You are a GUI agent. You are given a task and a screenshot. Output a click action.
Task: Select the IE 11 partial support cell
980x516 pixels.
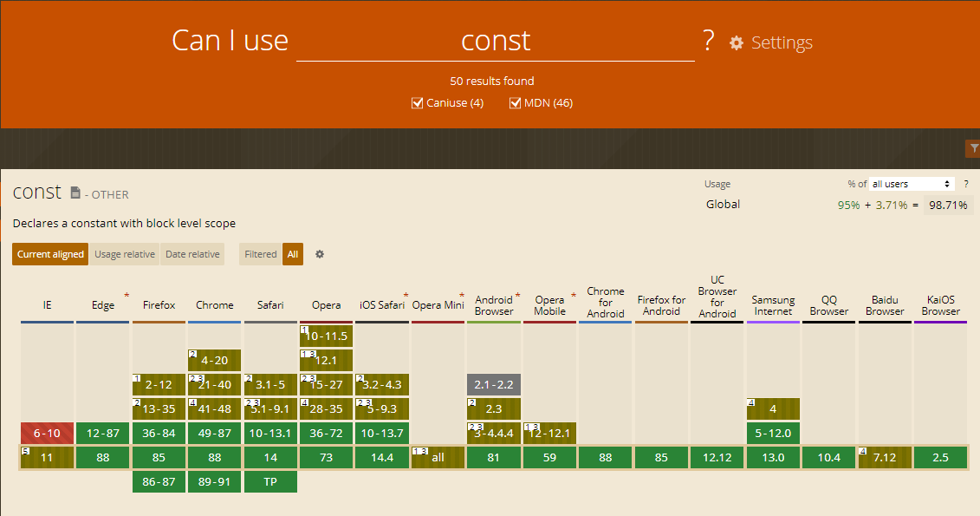47,458
